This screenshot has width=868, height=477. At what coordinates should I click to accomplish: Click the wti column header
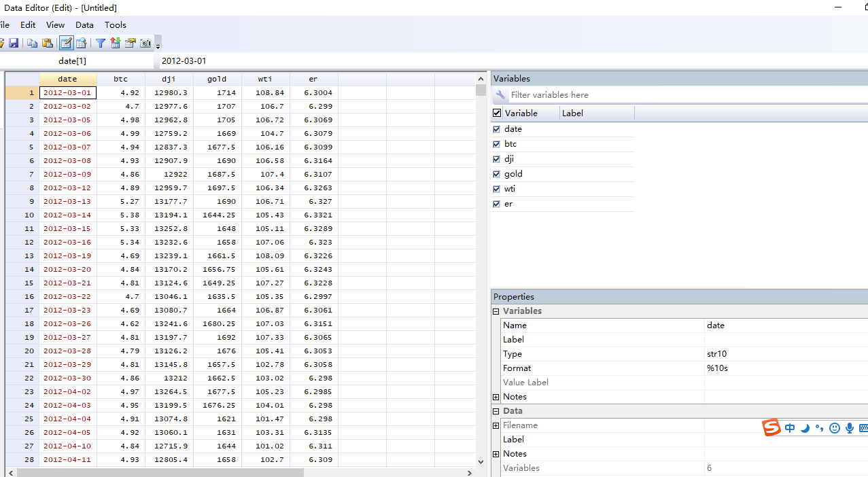click(265, 79)
